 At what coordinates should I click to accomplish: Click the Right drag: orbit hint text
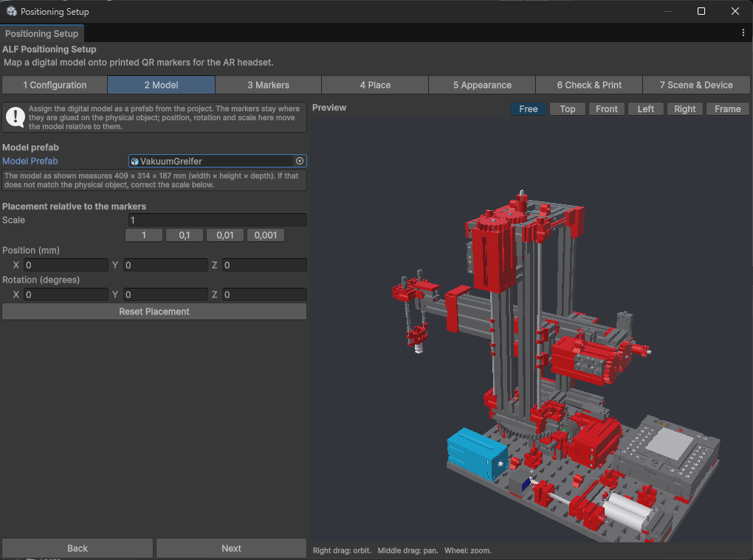tap(342, 550)
